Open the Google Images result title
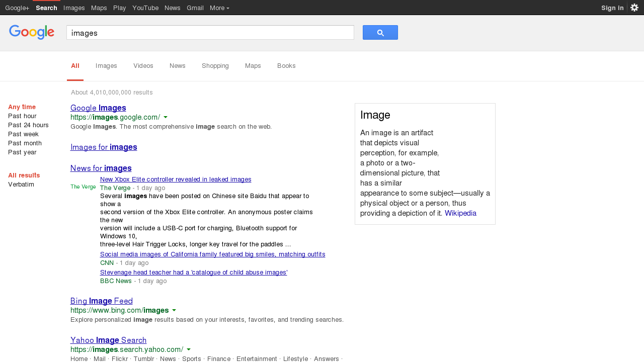The image size is (644, 362). [x=98, y=108]
